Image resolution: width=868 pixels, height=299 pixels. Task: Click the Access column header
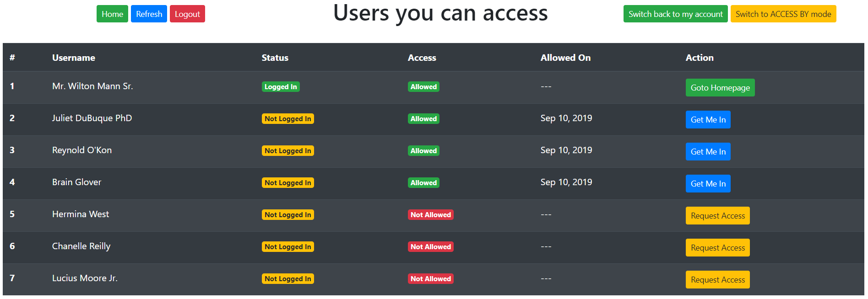pos(422,58)
